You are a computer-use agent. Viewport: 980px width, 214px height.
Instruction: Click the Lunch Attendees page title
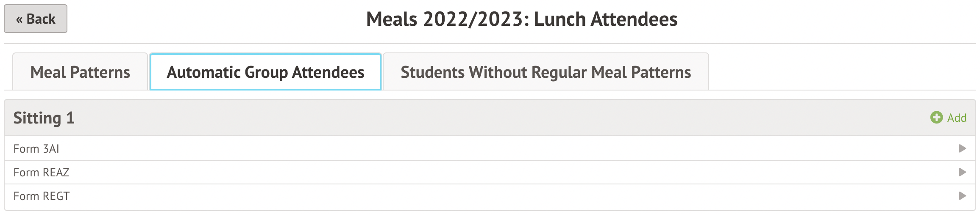[x=521, y=19]
